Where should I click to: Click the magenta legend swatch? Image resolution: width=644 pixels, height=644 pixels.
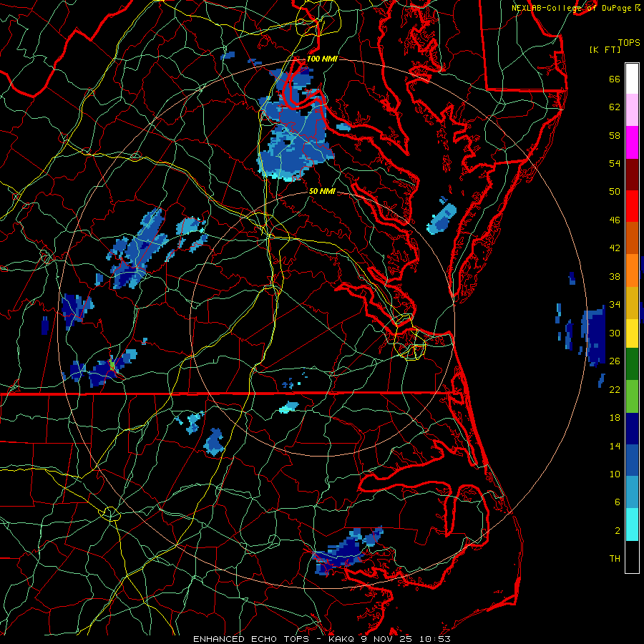(x=632, y=142)
